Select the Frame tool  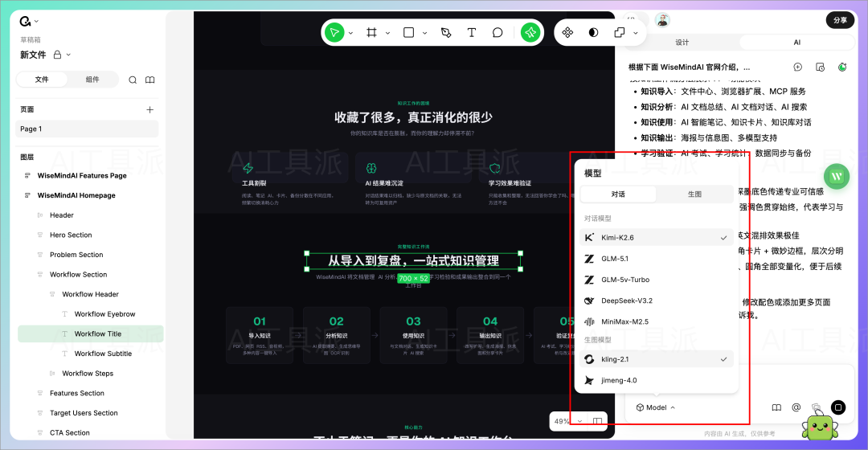(x=372, y=33)
